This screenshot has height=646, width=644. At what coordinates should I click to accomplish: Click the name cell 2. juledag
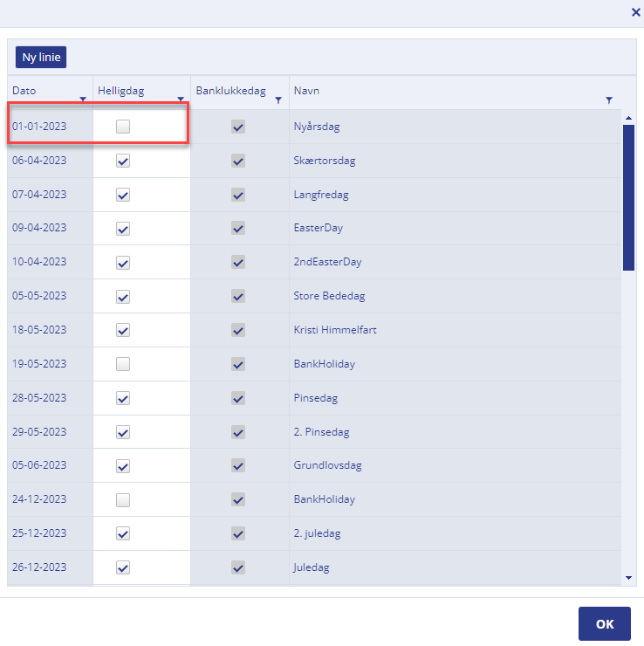455,533
